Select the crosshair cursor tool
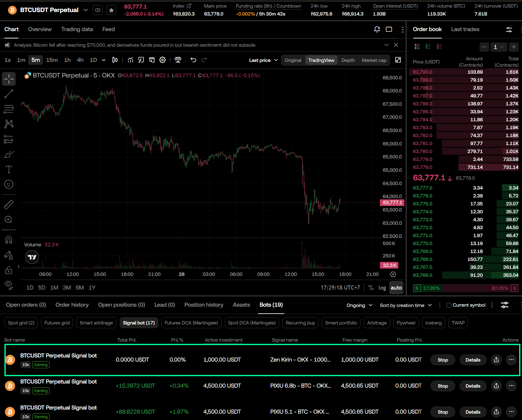Image resolution: width=522 pixels, height=420 pixels. click(x=9, y=79)
